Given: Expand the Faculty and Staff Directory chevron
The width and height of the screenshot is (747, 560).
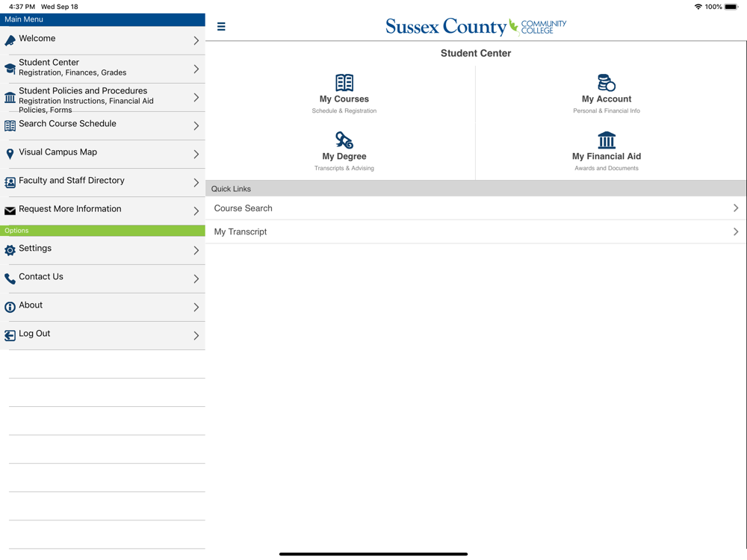Looking at the screenshot, I should (x=196, y=183).
